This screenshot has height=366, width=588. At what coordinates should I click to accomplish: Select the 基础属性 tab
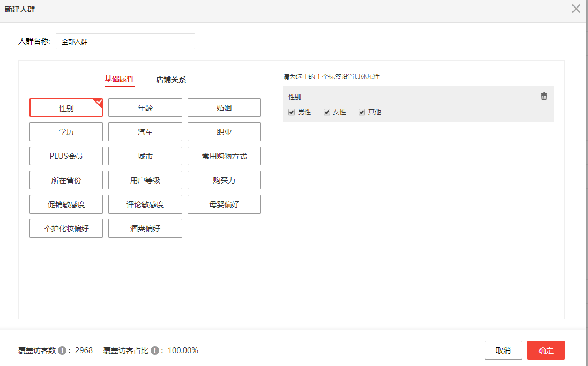(119, 79)
